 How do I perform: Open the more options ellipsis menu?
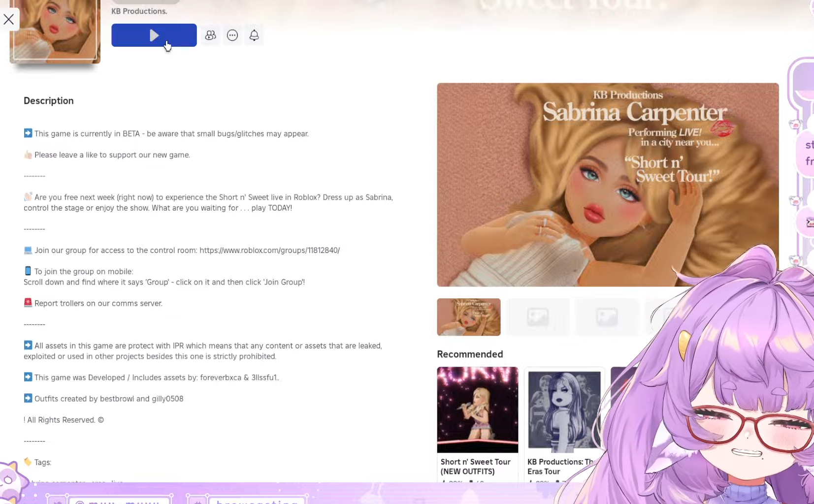click(x=232, y=35)
